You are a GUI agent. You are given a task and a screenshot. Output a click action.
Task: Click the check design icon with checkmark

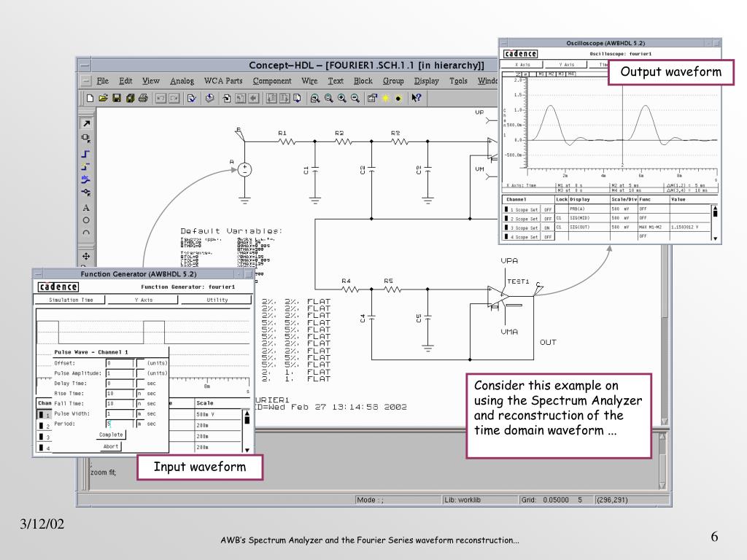(192, 98)
